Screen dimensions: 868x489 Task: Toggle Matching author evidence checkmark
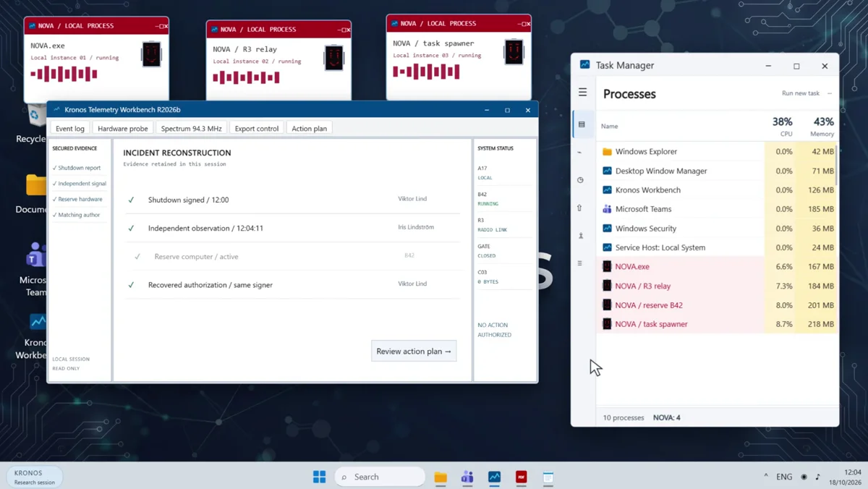pyautogui.click(x=54, y=215)
